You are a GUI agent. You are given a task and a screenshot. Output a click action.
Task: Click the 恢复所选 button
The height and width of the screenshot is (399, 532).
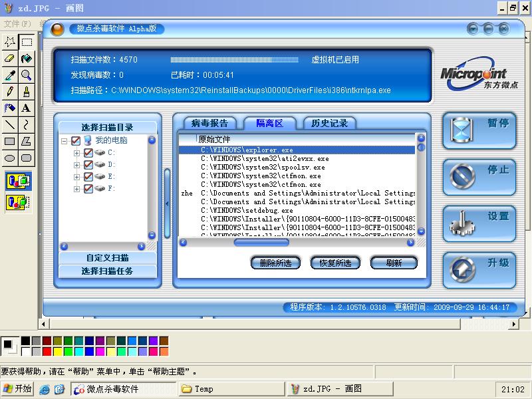coord(335,263)
